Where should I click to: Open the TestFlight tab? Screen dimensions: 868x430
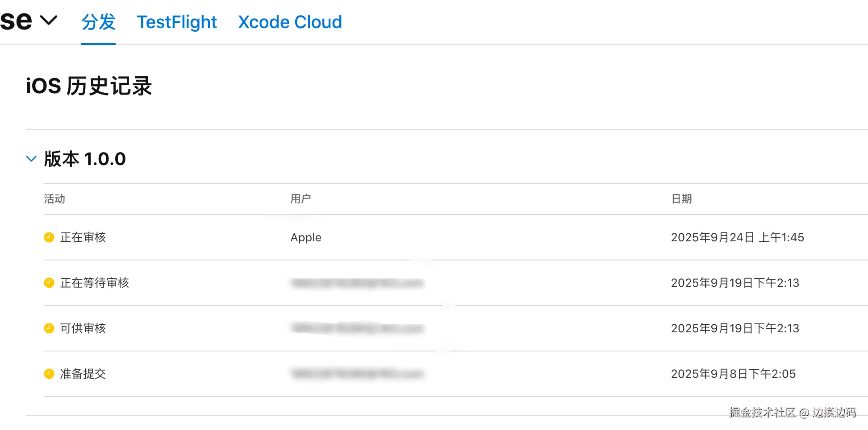tap(177, 22)
